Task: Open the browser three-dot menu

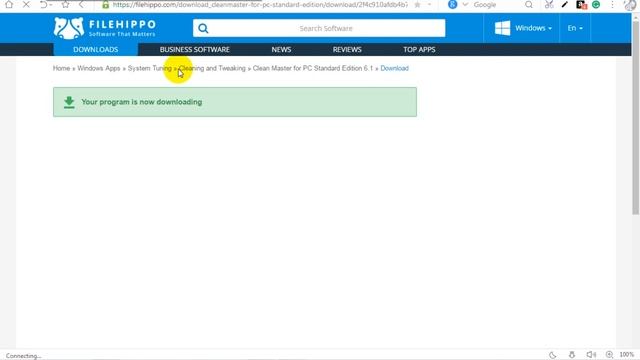Action: click(612, 5)
